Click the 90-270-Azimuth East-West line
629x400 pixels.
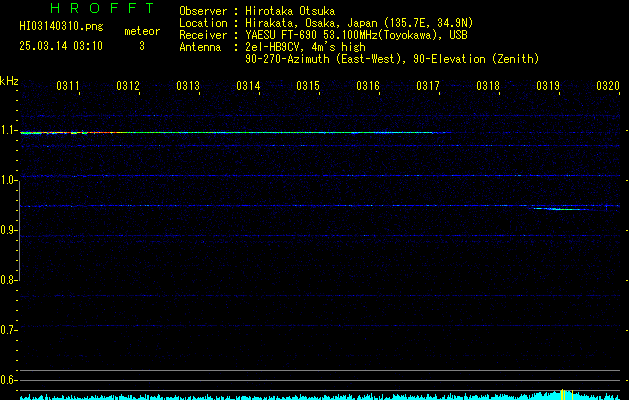[x=392, y=59]
